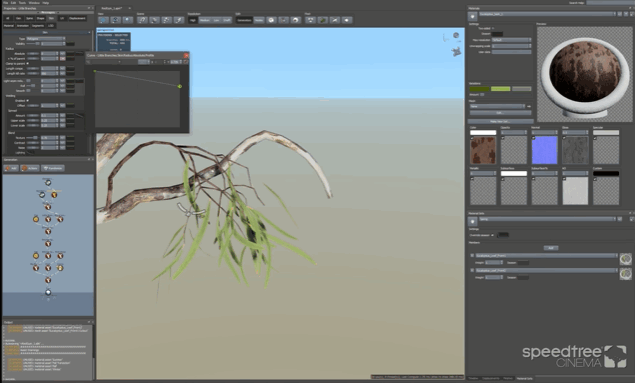Click the Randomize button in the Generation panel
The image size is (635, 383).
tap(53, 168)
